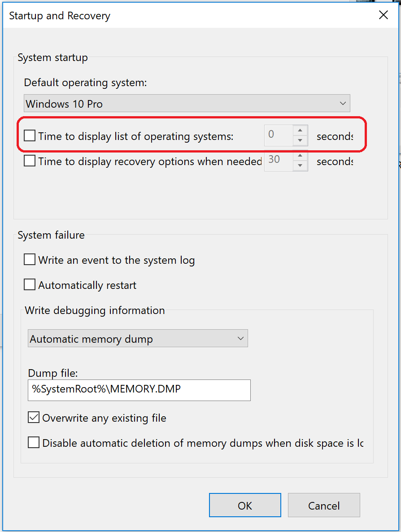The width and height of the screenshot is (401, 532).
Task: Check Disable automatic deletion of memory dumps
Action: (34, 443)
